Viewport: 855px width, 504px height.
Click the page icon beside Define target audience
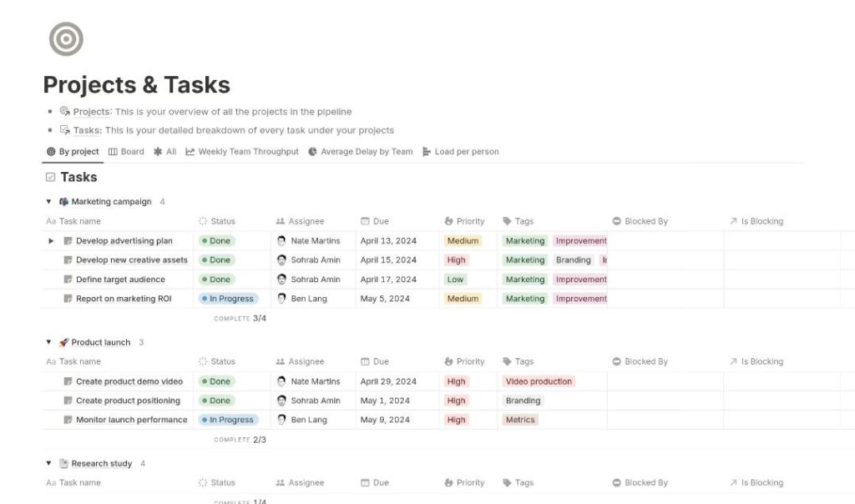pyautogui.click(x=68, y=280)
